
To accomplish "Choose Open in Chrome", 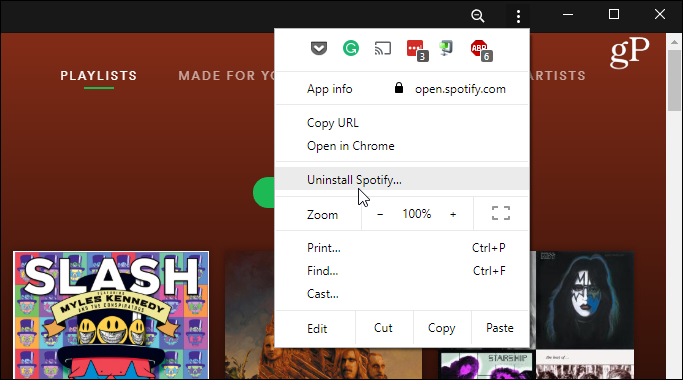I will pos(402,146).
